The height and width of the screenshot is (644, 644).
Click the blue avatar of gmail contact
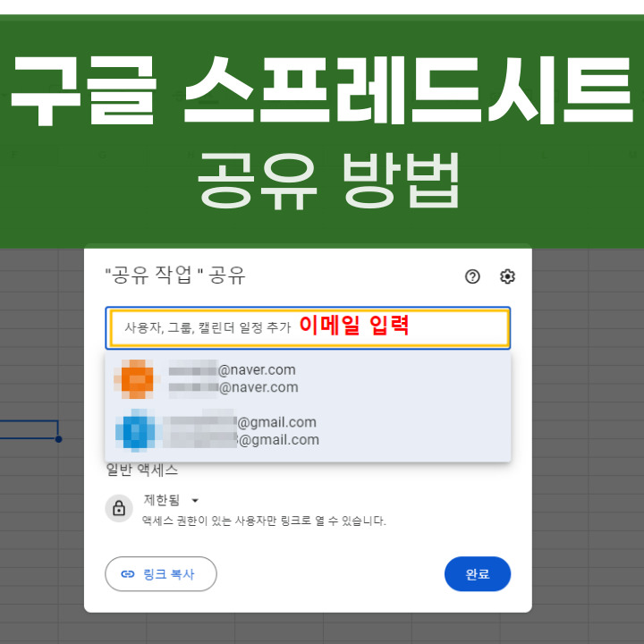[136, 430]
